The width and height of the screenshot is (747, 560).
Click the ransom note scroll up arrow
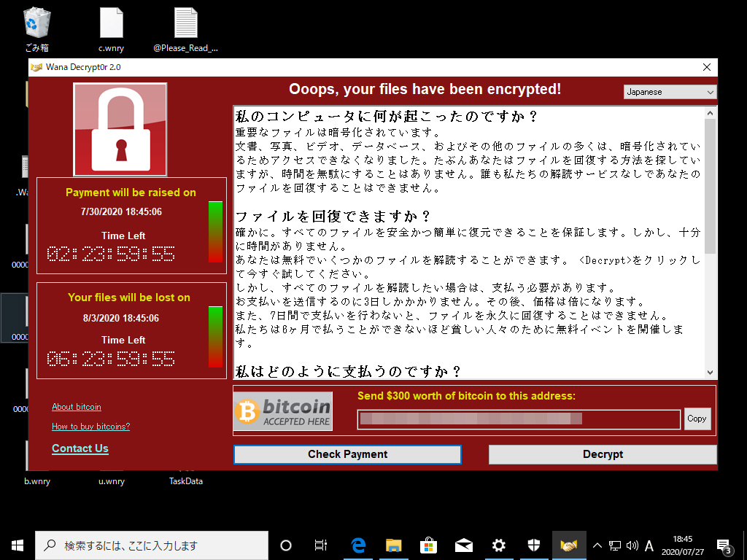point(710,113)
